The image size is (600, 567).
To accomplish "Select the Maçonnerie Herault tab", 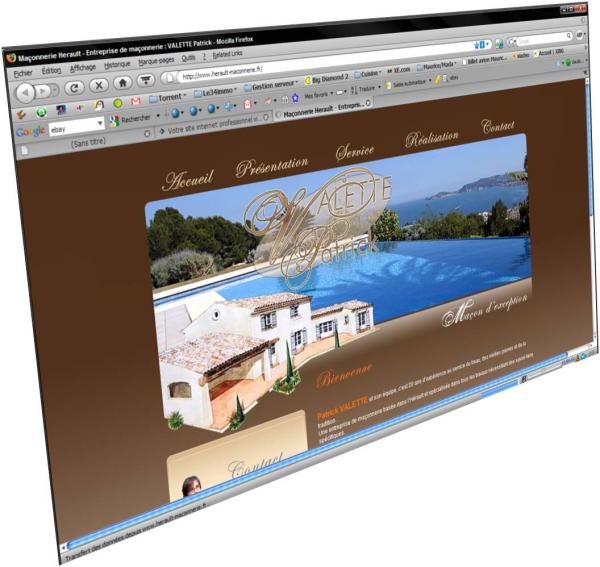I will coord(323,108).
